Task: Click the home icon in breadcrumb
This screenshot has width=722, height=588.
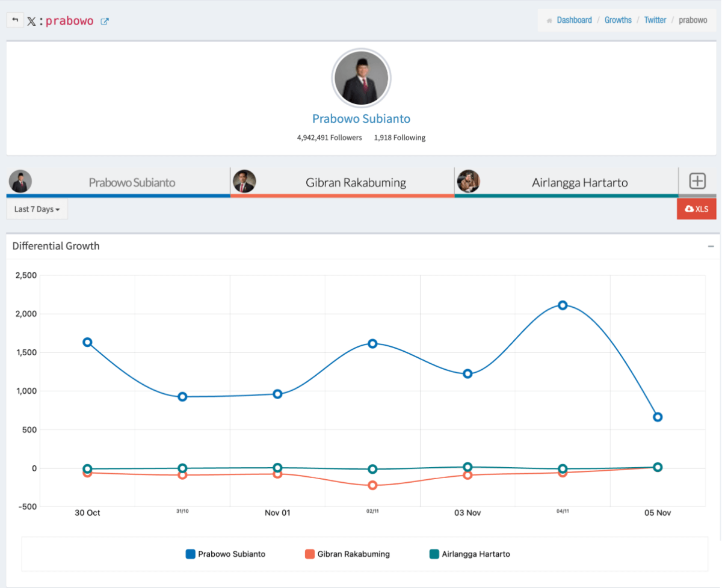Action: coord(549,20)
